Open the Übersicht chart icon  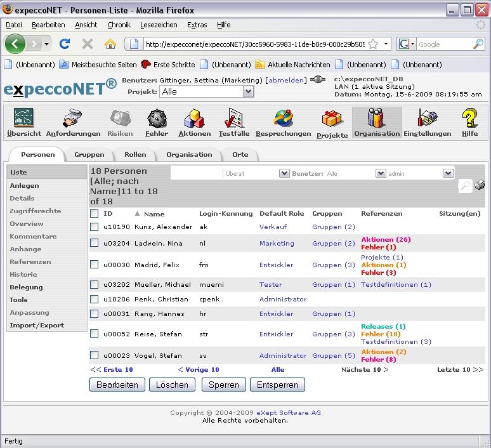tap(24, 119)
